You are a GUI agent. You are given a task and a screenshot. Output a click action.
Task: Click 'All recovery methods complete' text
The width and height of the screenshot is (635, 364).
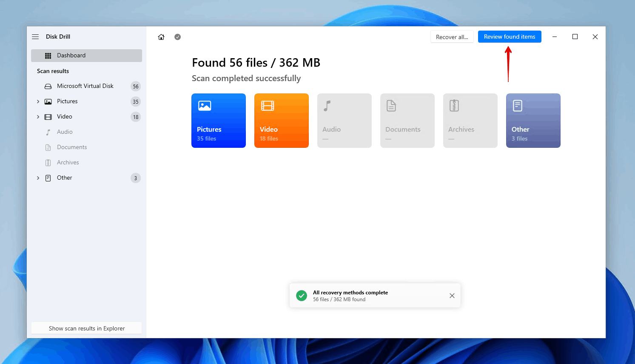pos(350,293)
